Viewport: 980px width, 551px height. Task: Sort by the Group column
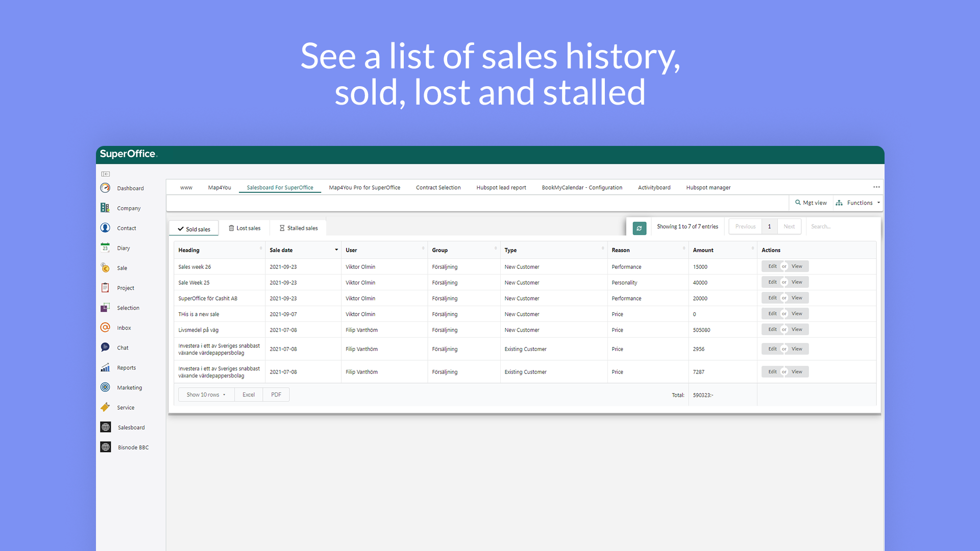(x=463, y=250)
